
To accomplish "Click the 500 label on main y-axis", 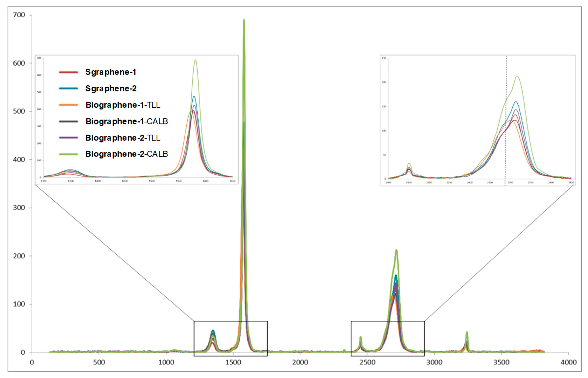I will pyautogui.click(x=19, y=111).
